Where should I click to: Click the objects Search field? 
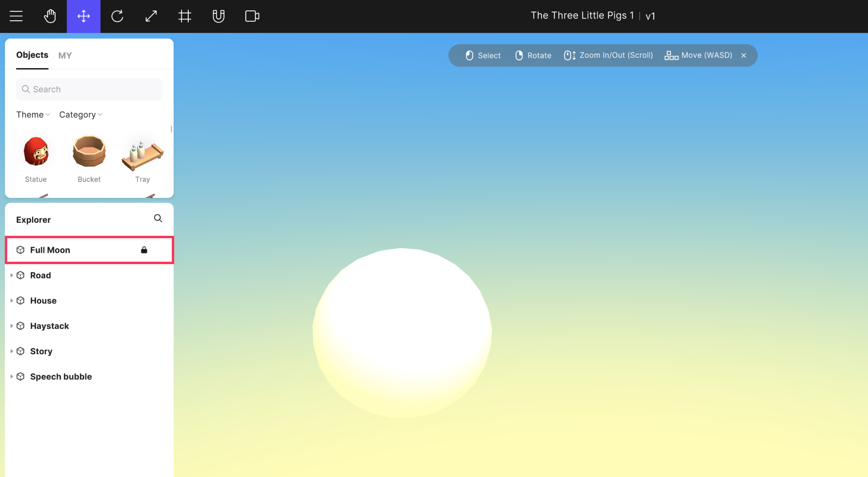[89, 89]
